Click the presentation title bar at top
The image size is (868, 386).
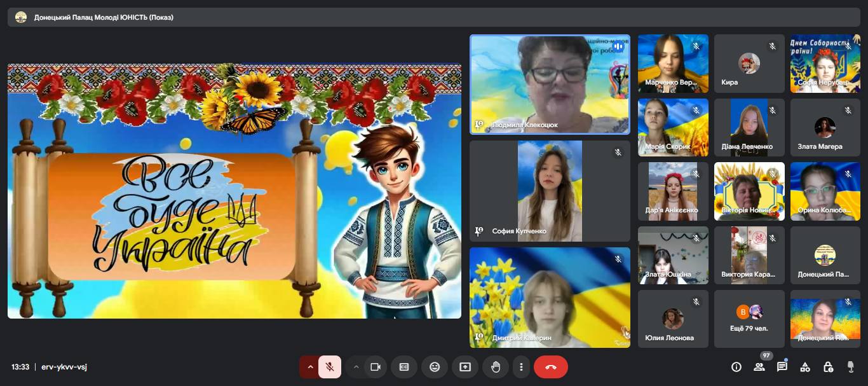[x=434, y=17]
